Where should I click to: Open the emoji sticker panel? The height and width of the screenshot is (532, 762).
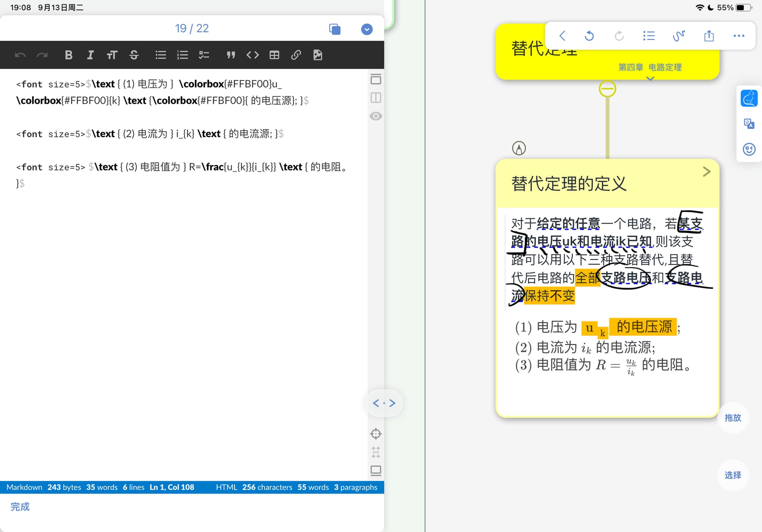[x=749, y=149]
